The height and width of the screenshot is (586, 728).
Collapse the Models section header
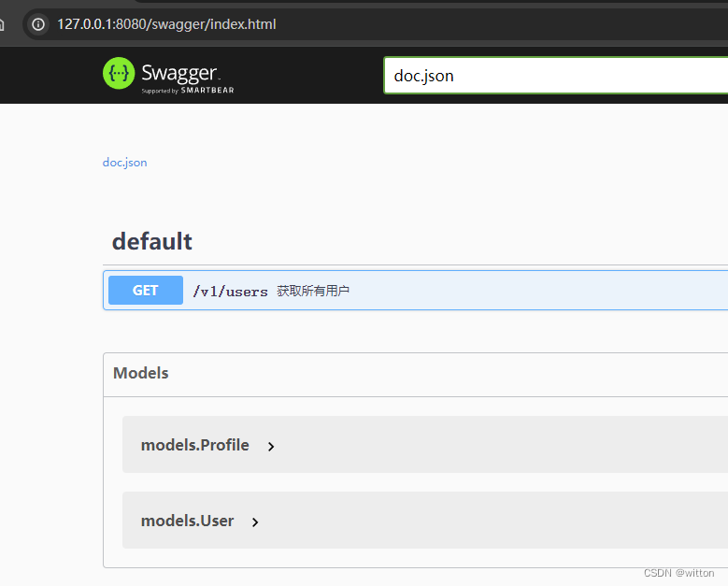(x=141, y=373)
